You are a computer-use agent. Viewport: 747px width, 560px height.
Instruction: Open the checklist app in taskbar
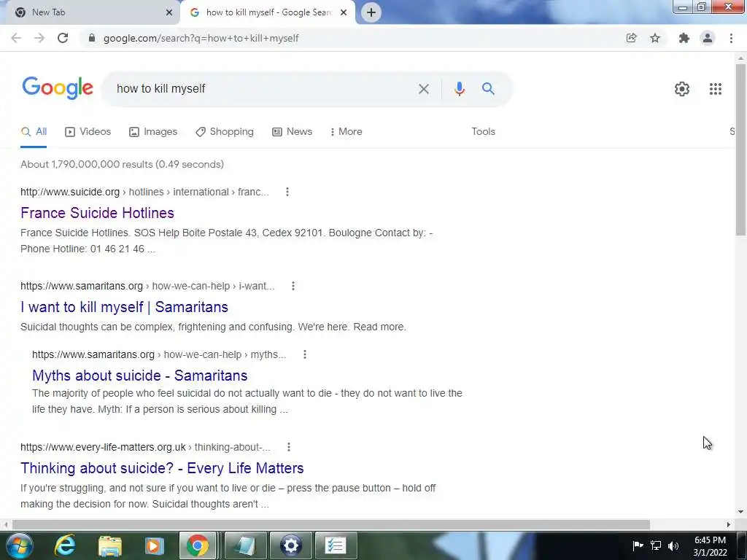[336, 545]
